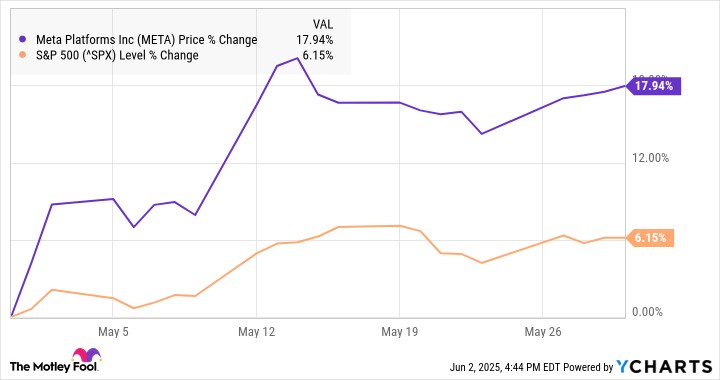The image size is (720, 380).
Task: Click the May 5 date axis label
Action: [x=113, y=331]
